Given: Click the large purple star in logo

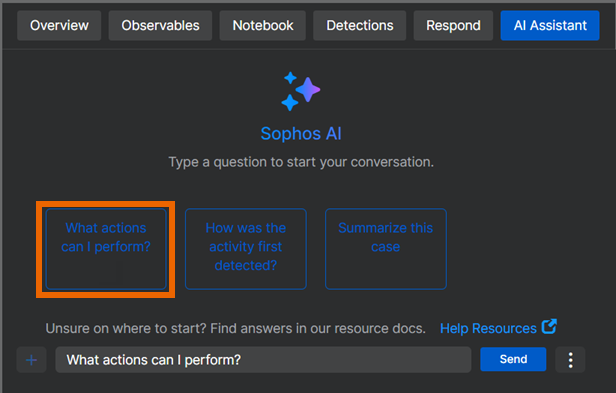Looking at the screenshot, I should (308, 90).
